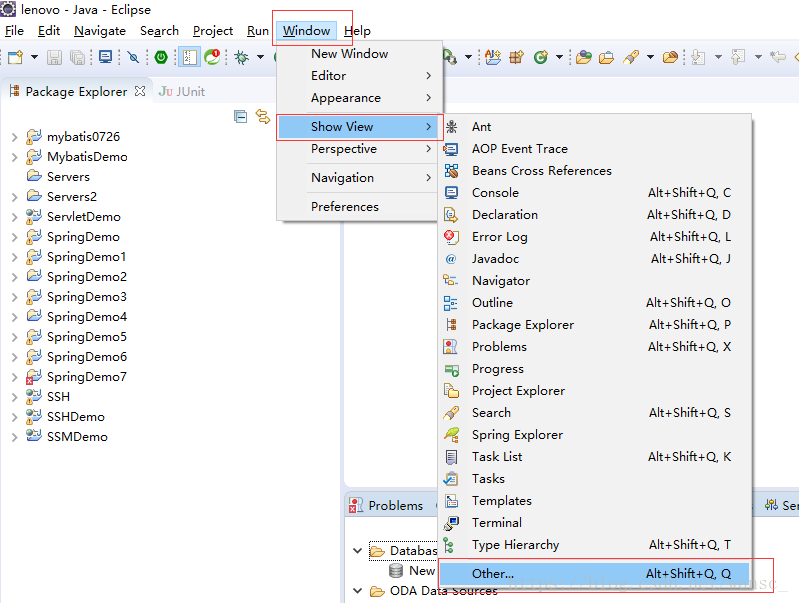799x603 pixels.
Task: Expand the ServletDemo project
Action: pyautogui.click(x=14, y=217)
